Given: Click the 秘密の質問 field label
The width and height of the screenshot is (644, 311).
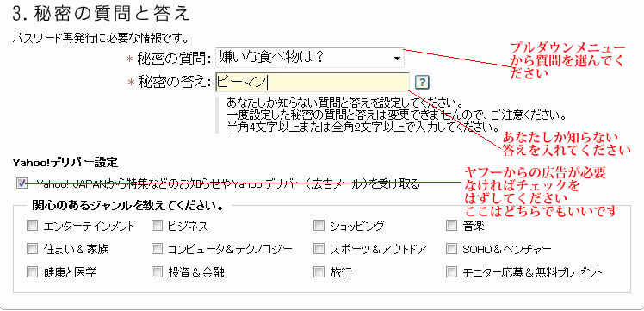Looking at the screenshot, I should coord(174,59).
